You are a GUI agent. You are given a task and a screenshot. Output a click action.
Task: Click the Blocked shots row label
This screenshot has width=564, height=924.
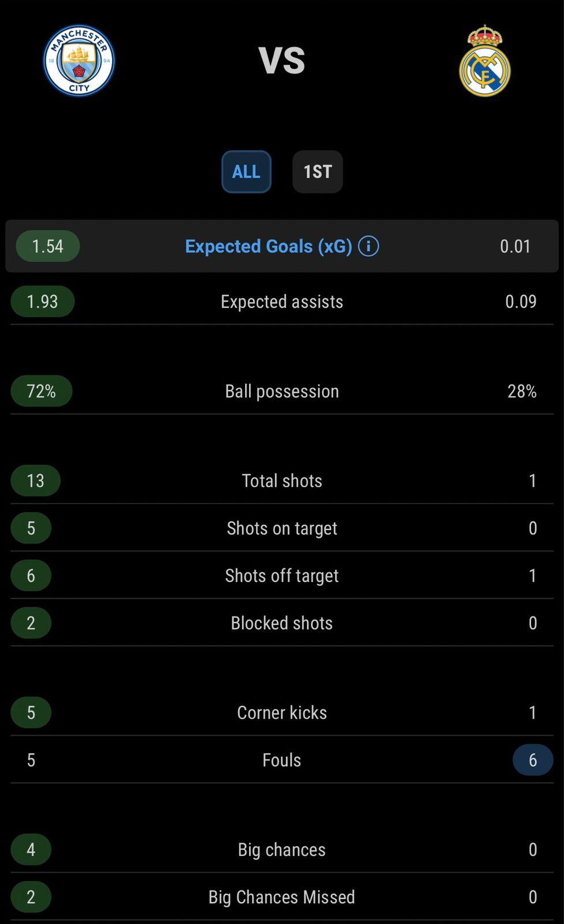(282, 623)
